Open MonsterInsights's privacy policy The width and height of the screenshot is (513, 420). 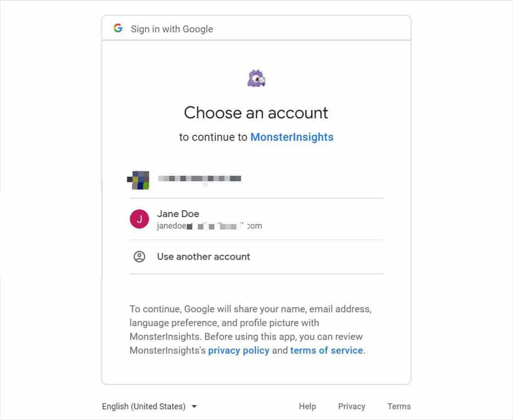point(239,350)
